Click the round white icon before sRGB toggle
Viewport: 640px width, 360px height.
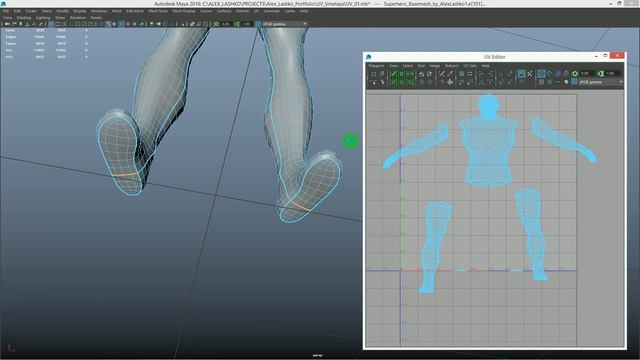pyautogui.click(x=566, y=82)
